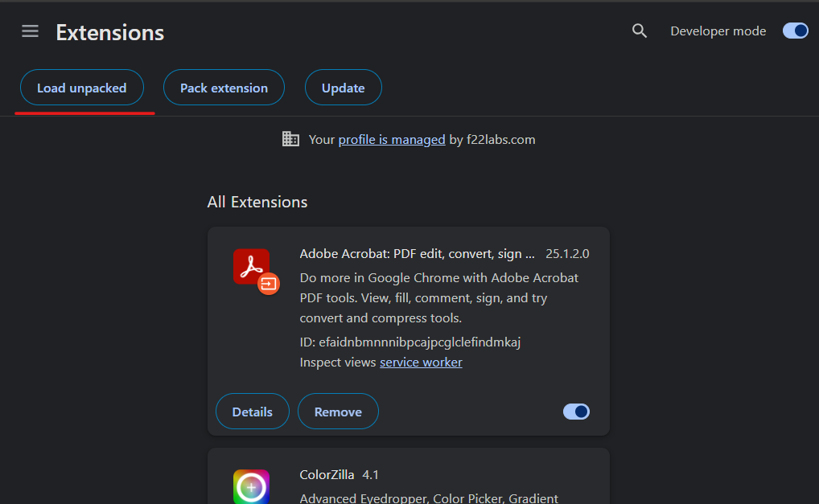This screenshot has width=819, height=504.
Task: Open service worker inspect view link
Action: tap(421, 362)
